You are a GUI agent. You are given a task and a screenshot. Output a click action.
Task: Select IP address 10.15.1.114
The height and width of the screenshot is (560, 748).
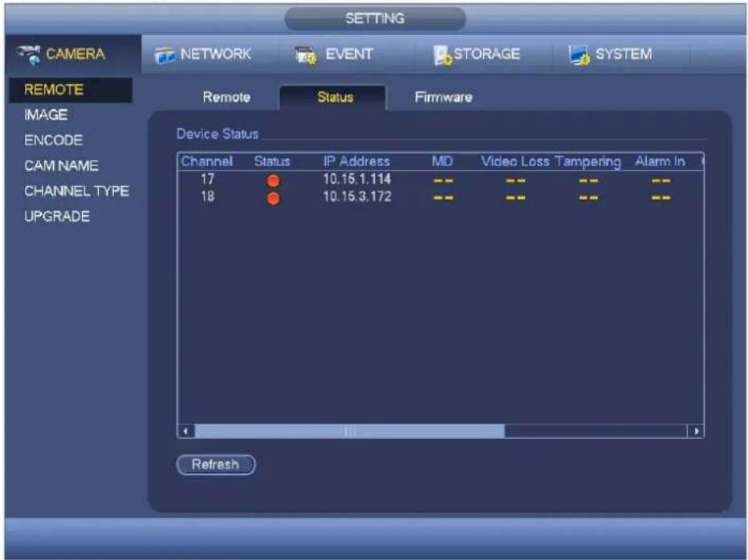357,180
